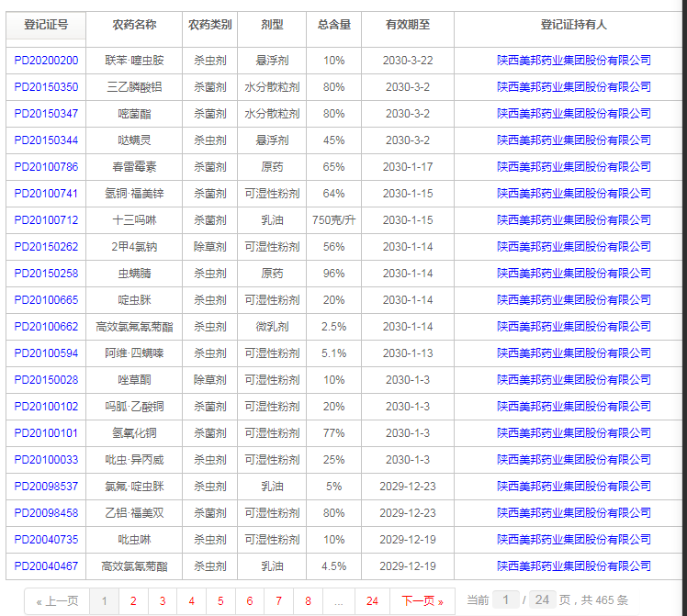Go to page 2
The height and width of the screenshot is (616, 687).
tap(133, 601)
